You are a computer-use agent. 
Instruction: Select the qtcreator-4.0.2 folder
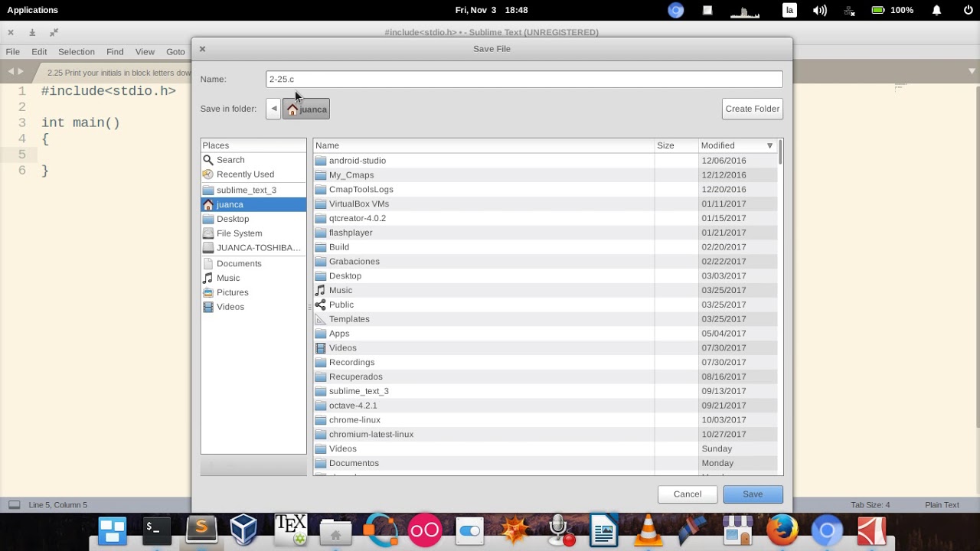(545, 218)
